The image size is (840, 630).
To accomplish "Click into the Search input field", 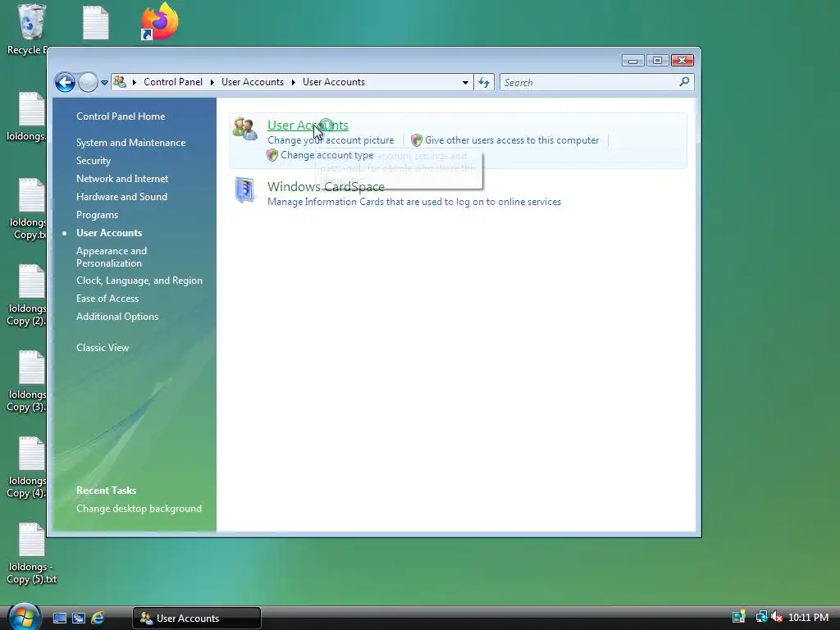I will [589, 83].
